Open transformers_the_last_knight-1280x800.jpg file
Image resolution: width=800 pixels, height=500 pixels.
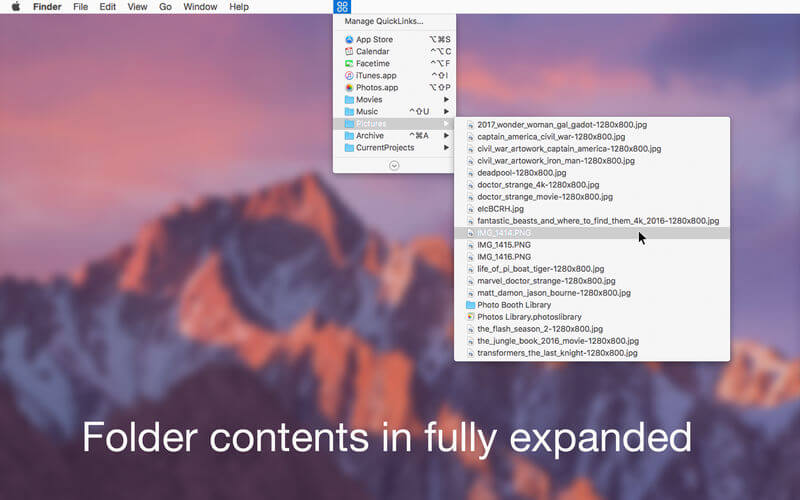557,353
